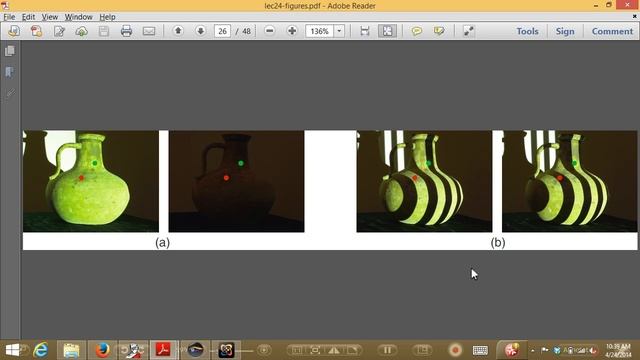Click the red record button on taskbar

pyautogui.click(x=455, y=350)
